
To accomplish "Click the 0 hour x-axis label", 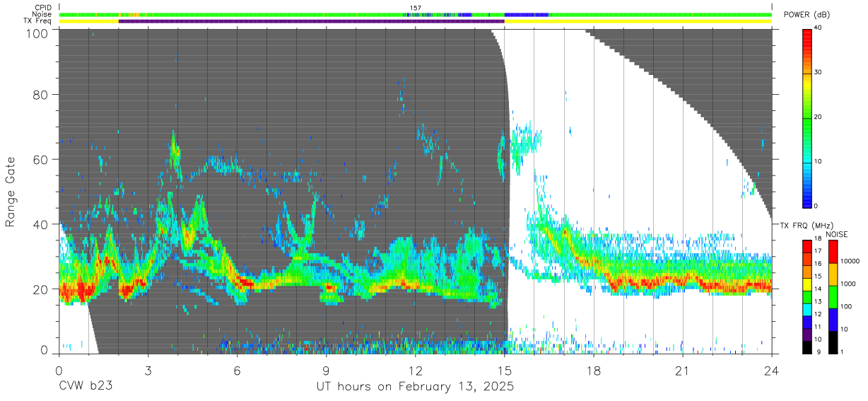I will [x=59, y=371].
